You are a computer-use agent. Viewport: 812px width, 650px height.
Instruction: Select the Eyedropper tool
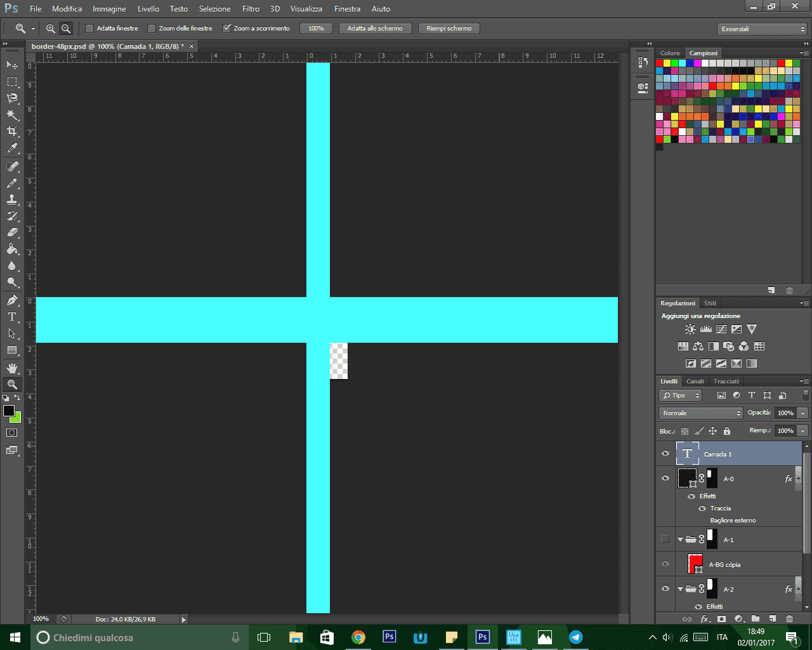(x=12, y=148)
